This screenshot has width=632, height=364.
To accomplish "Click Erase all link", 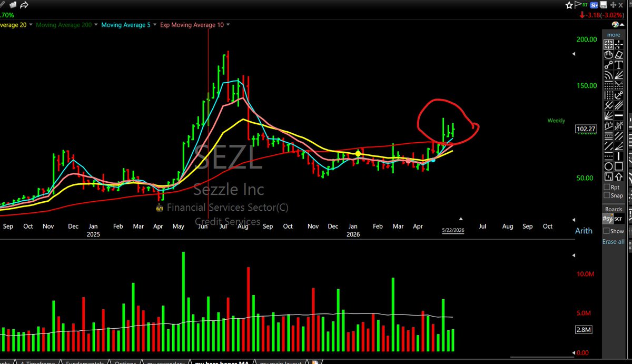I will coord(614,242).
